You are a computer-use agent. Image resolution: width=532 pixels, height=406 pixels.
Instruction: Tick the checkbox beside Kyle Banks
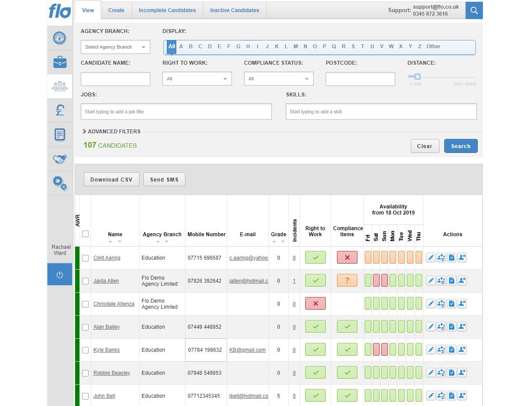[85, 350]
